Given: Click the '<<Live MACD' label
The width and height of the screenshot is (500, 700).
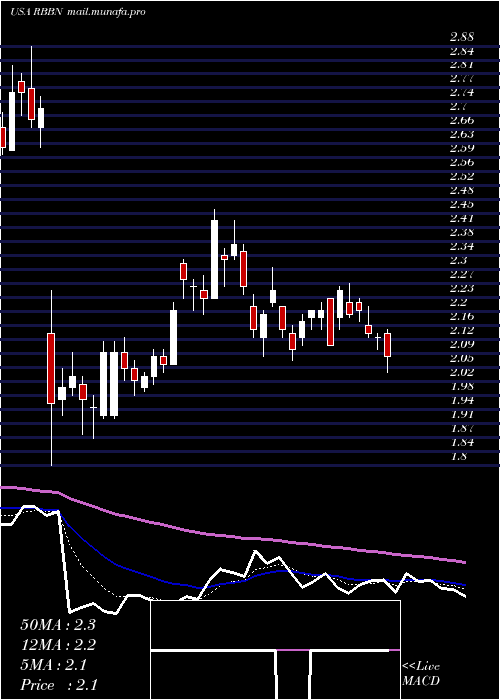Looking at the screenshot, I should pos(421,674).
